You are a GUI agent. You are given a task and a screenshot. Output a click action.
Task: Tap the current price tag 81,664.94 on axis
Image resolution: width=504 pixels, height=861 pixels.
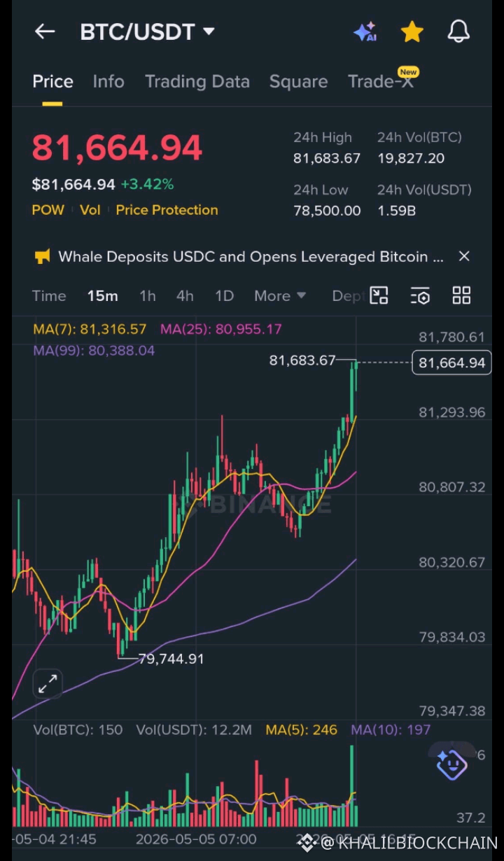(x=451, y=363)
